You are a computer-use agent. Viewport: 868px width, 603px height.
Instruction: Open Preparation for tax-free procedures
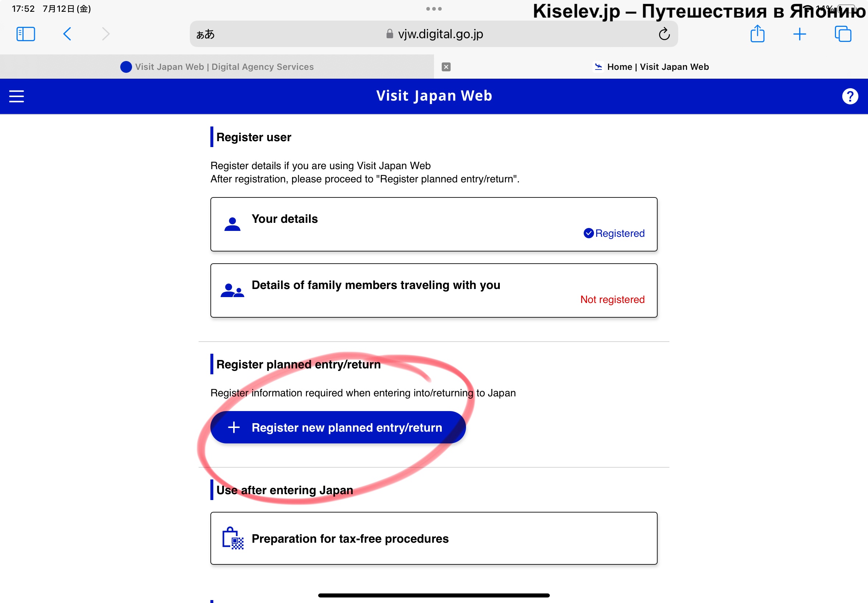[x=433, y=538]
